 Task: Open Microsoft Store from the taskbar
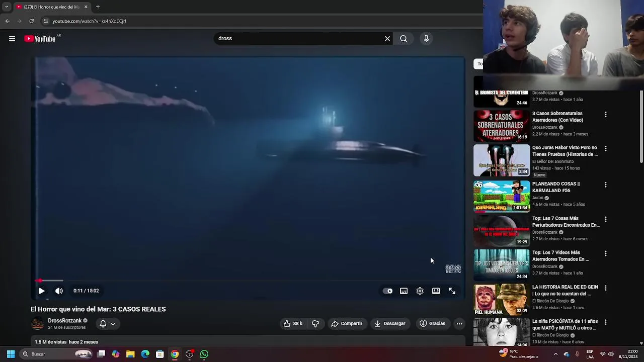[x=160, y=354]
